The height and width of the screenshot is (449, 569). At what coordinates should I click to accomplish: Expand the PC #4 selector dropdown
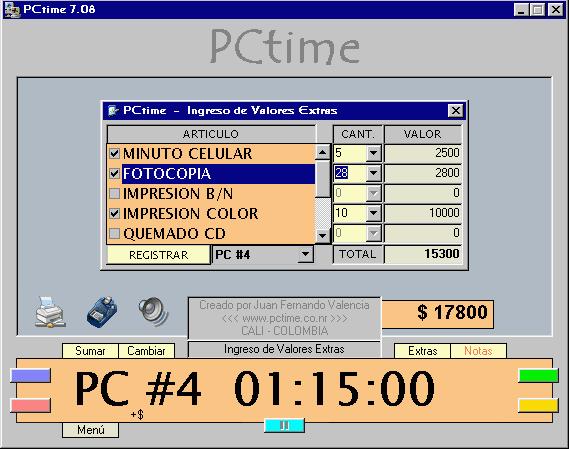(x=305, y=254)
